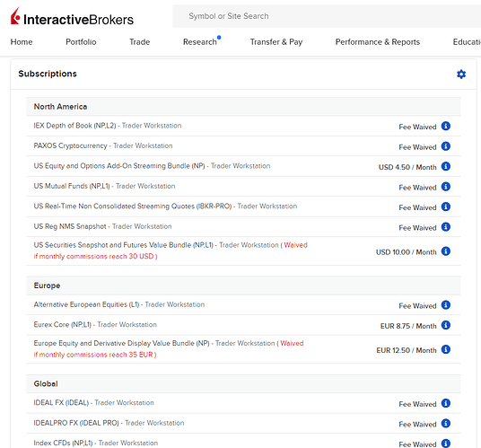View info icon for Eurex Core

pos(446,325)
